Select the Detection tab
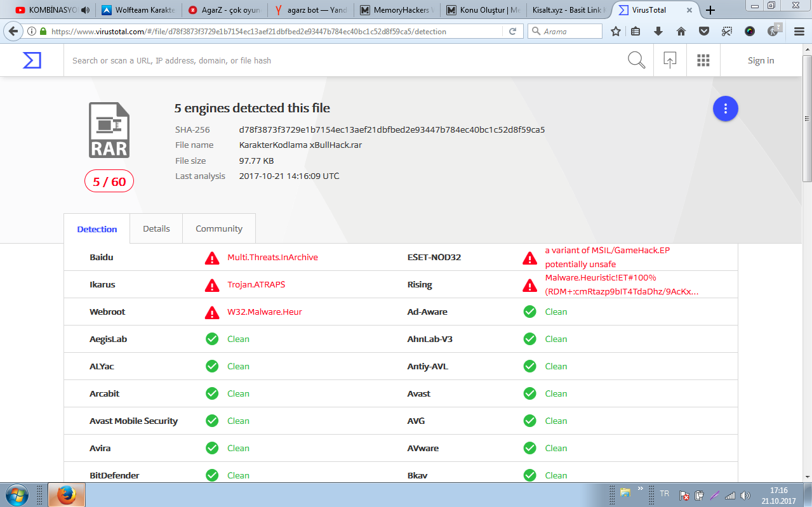The height and width of the screenshot is (507, 812). pos(97,229)
